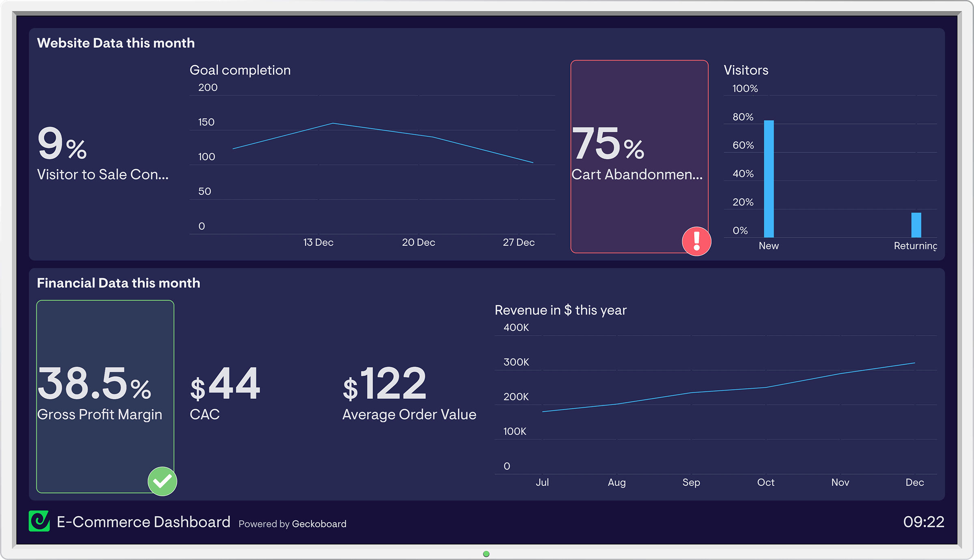
Task: Click the green Geckoboard logo icon
Action: (39, 521)
